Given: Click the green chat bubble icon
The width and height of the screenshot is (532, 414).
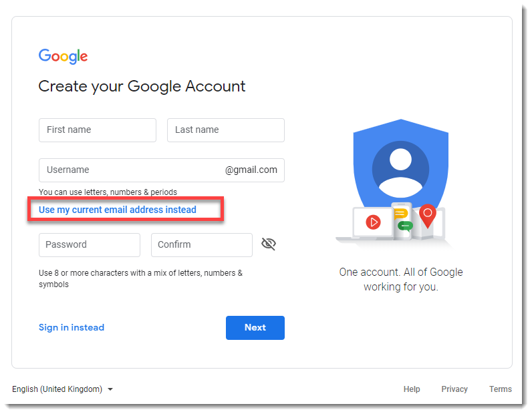Looking at the screenshot, I should (405, 226).
